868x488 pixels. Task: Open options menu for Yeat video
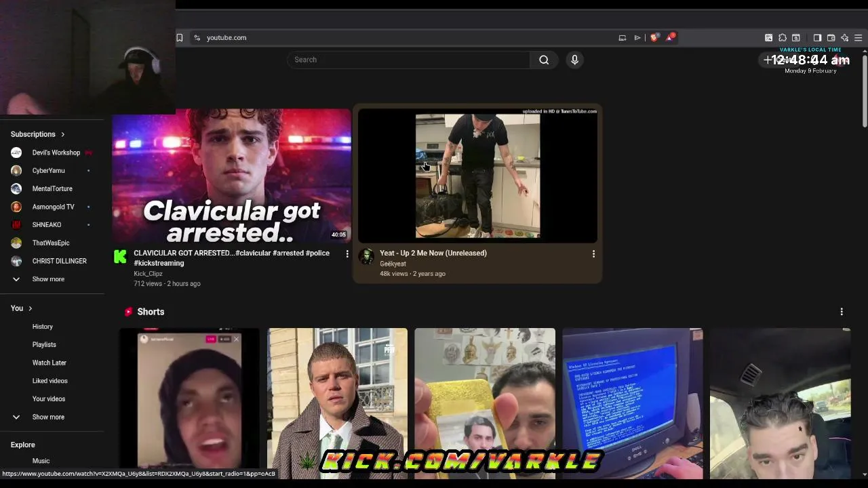[593, 253]
